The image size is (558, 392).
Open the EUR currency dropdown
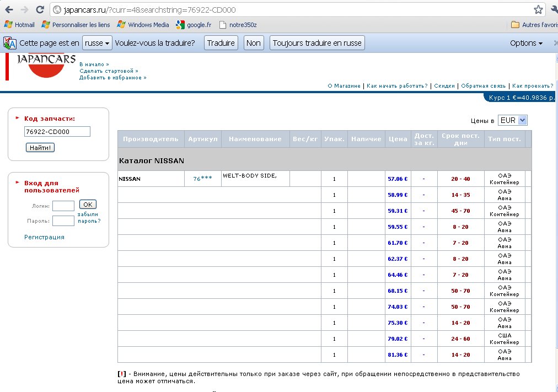coord(513,120)
